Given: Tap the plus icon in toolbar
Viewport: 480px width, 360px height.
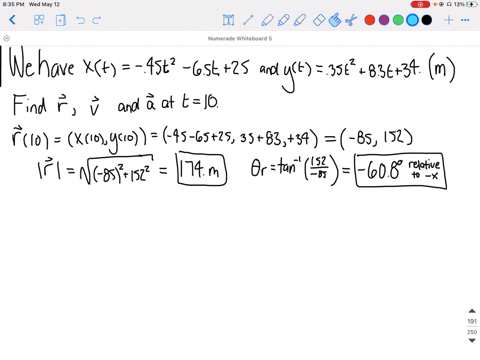Looking at the screenshot, I should pyautogui.click(x=449, y=20).
